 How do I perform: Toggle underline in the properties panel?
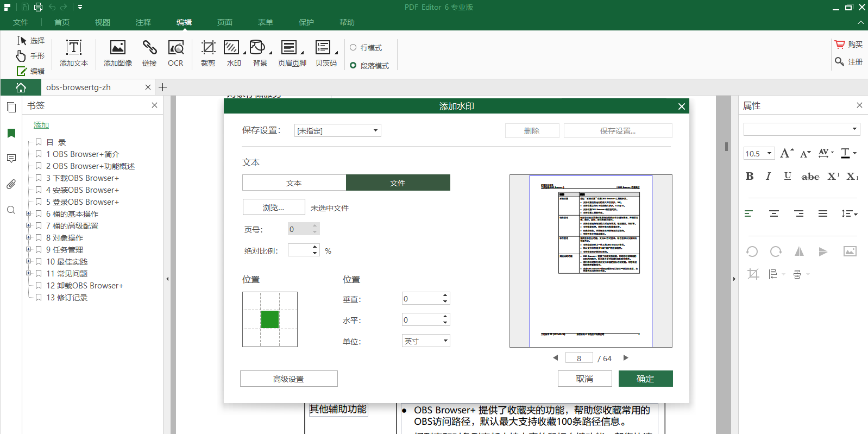(x=788, y=176)
